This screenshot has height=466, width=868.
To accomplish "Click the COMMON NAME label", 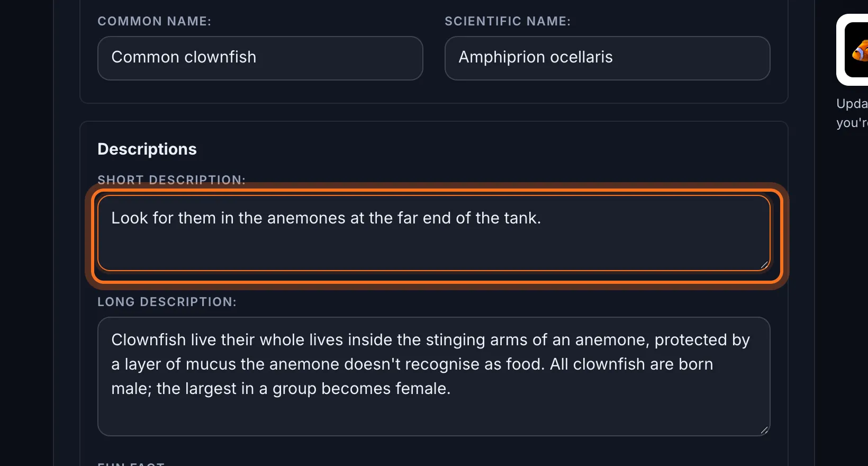I will coord(155,21).
